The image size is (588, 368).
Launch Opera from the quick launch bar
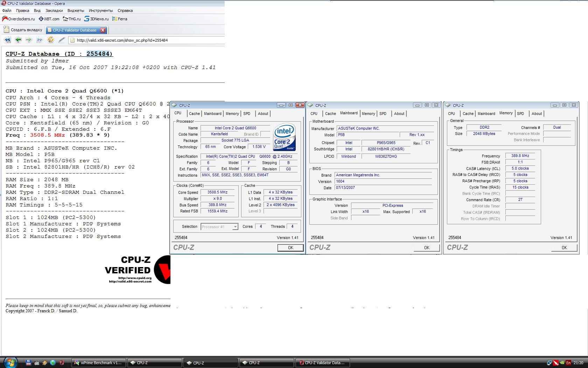[62, 363]
